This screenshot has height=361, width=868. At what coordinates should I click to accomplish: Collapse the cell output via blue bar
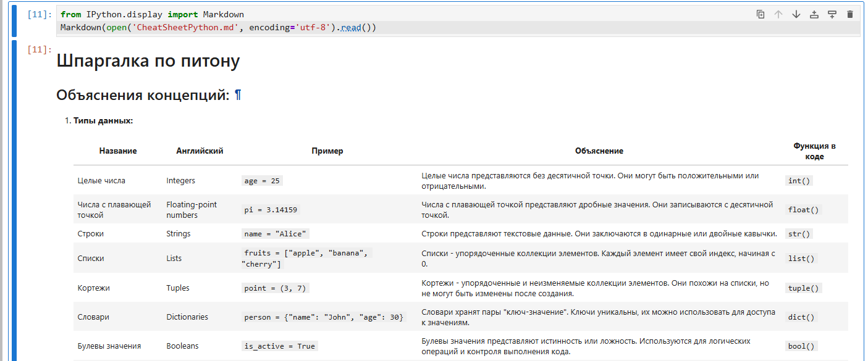pos(15,197)
